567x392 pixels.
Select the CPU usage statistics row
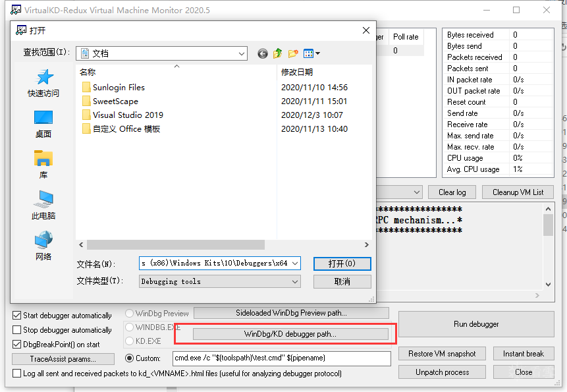498,158
